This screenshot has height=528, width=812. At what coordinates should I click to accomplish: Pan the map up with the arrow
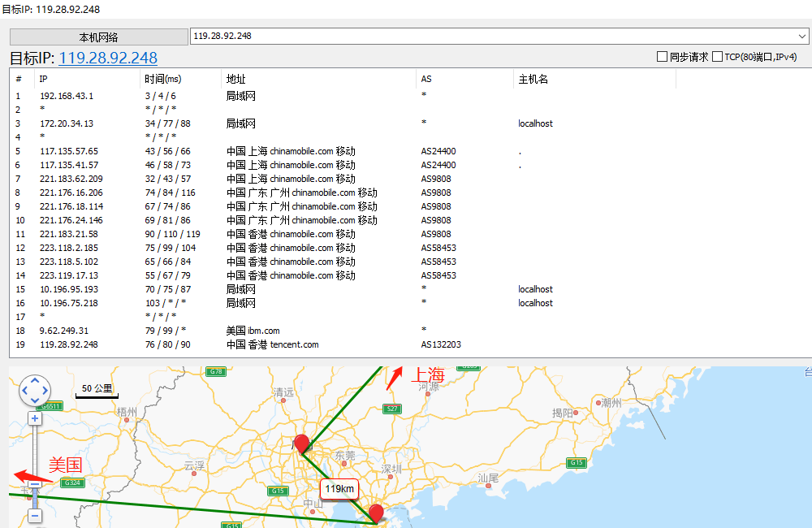pyautogui.click(x=35, y=381)
